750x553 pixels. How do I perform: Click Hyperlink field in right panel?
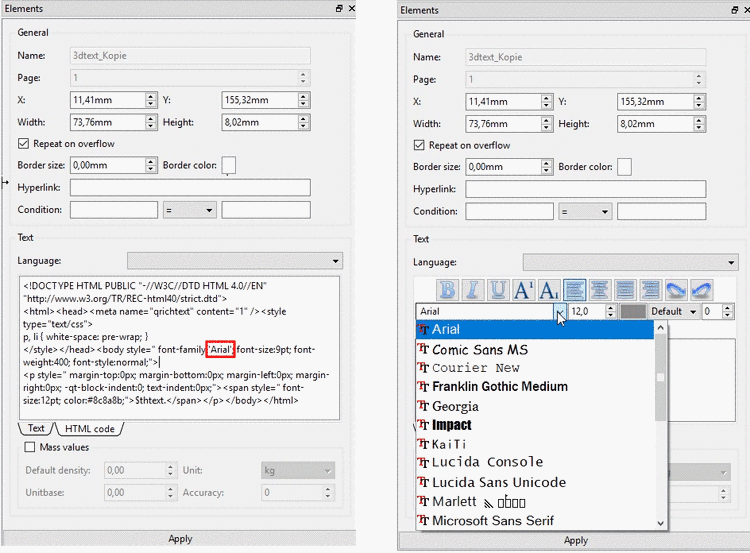coord(586,189)
